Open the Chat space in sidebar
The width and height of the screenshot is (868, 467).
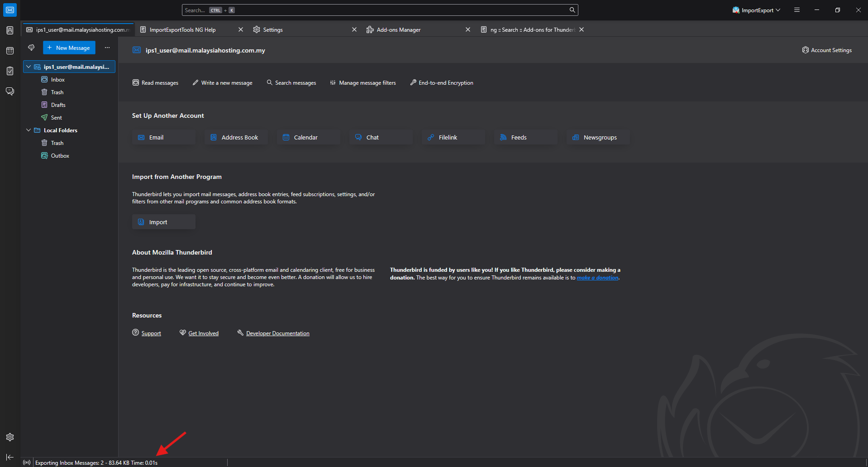pyautogui.click(x=10, y=91)
